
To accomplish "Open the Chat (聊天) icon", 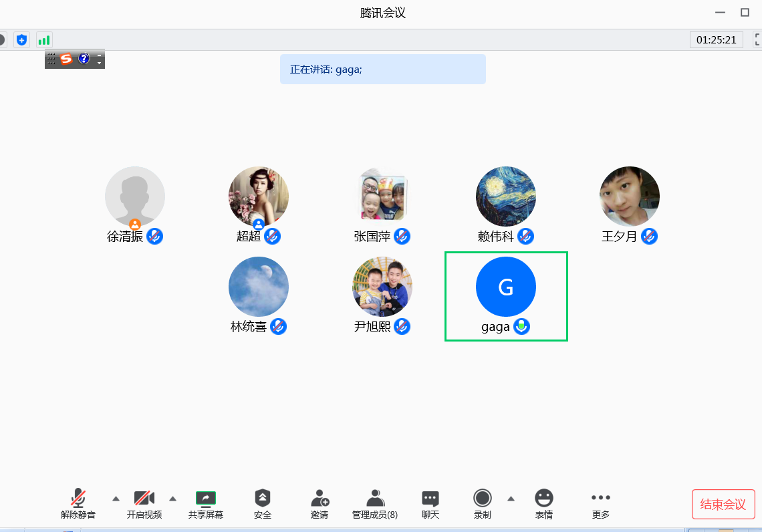I will coord(430,499).
